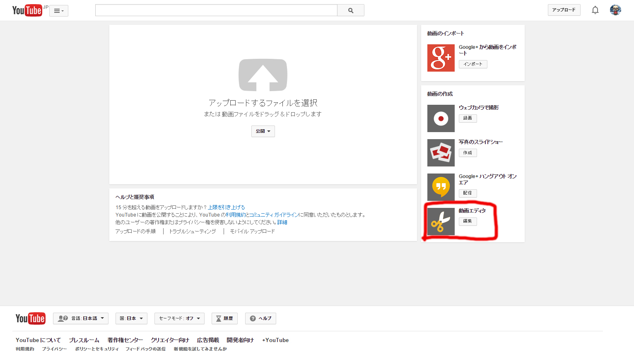Screen dimensions: 634x364
Task: Click the アップロード header button
Action: tap(564, 10)
